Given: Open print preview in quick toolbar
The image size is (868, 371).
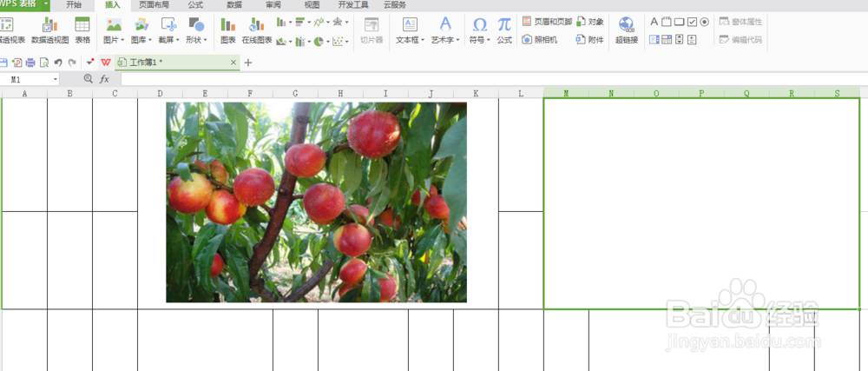Looking at the screenshot, I should [x=44, y=63].
